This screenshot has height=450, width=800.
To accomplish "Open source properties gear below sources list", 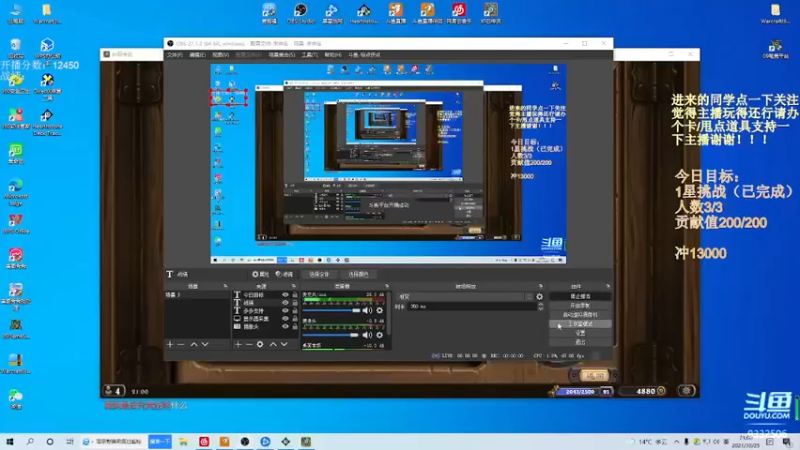I will pyautogui.click(x=260, y=344).
